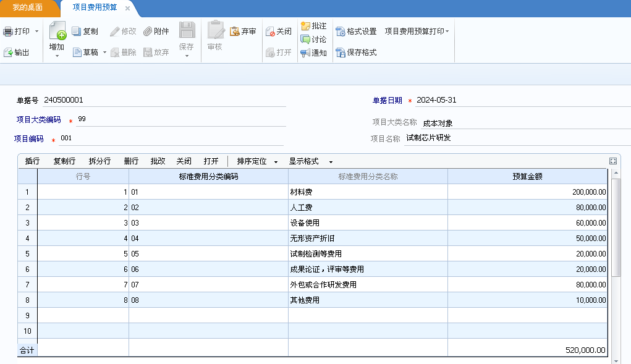Viewport: 631px width, 364px height.
Task: Open the 显示格式 dropdown menu
Action: pyautogui.click(x=310, y=161)
